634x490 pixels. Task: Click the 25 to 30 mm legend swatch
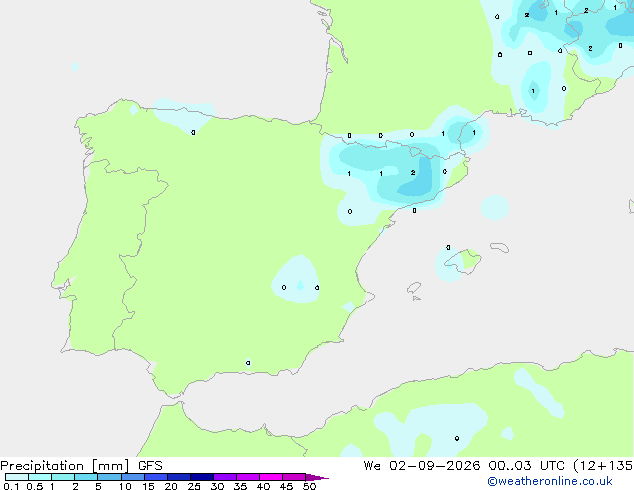click(201, 477)
